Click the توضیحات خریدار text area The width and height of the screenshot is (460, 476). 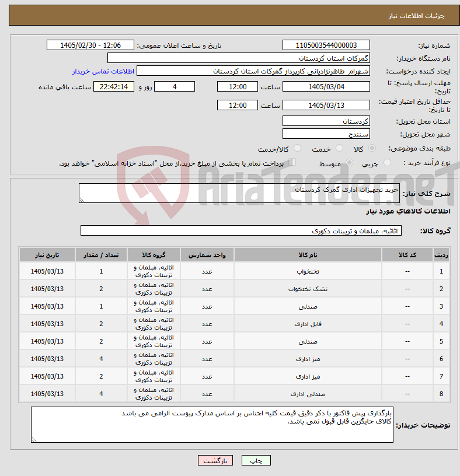point(212,425)
